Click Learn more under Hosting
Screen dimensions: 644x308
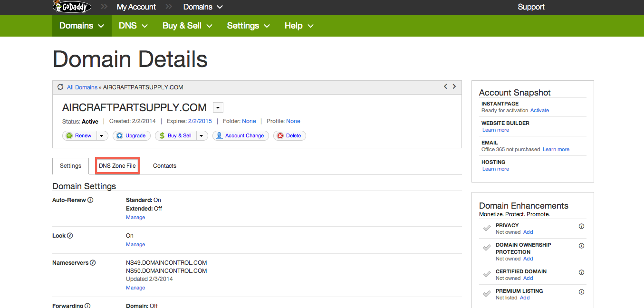pyautogui.click(x=496, y=169)
